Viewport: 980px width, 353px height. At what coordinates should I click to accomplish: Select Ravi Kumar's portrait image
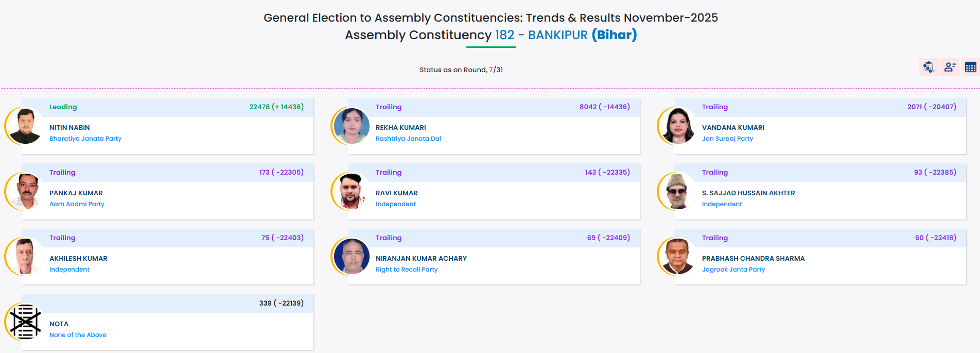352,191
